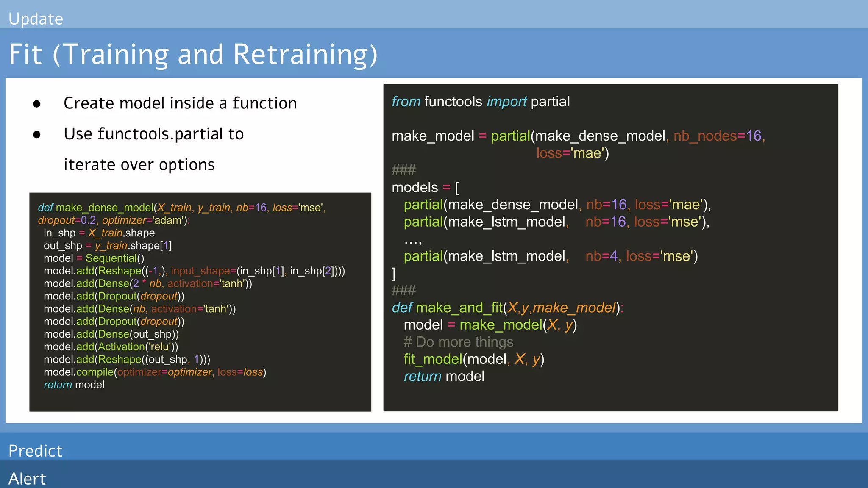Image resolution: width=868 pixels, height=488 pixels.
Task: Click the 'loss='mae')' continuation line
Action: [572, 153]
